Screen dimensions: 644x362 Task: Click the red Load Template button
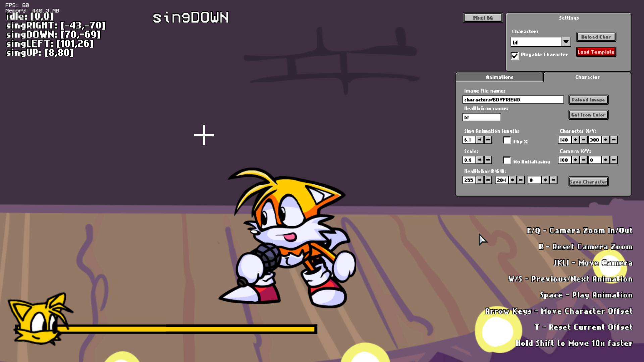(596, 52)
